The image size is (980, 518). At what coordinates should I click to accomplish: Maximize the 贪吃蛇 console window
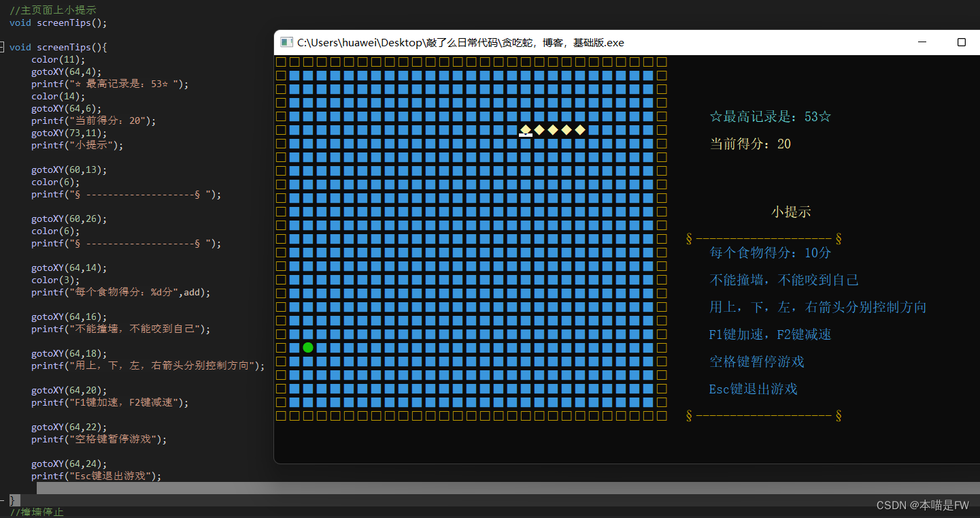tap(962, 42)
